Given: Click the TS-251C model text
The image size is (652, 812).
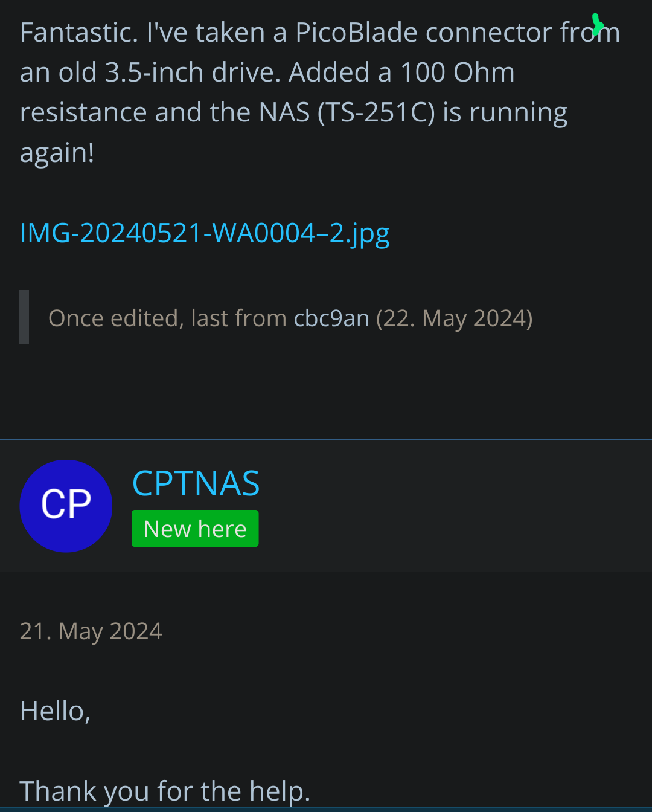Looking at the screenshot, I should (x=376, y=112).
